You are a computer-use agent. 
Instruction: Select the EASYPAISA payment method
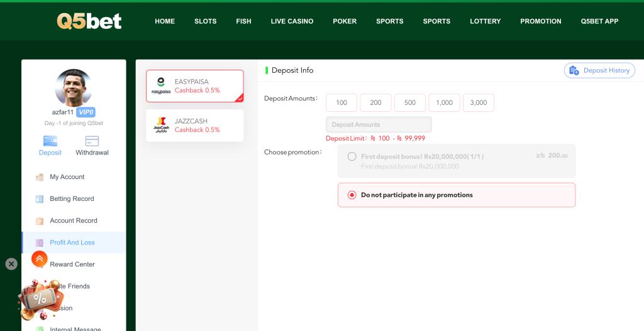click(x=195, y=85)
